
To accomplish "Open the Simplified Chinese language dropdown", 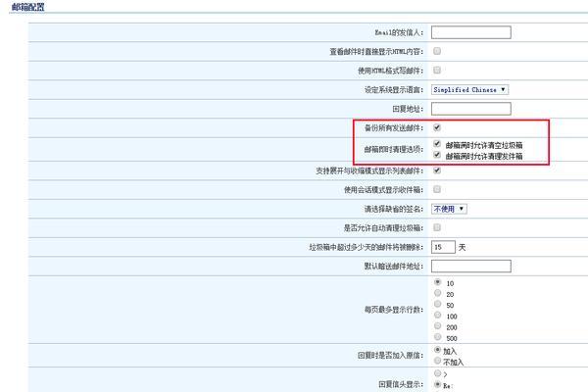I will click(469, 89).
